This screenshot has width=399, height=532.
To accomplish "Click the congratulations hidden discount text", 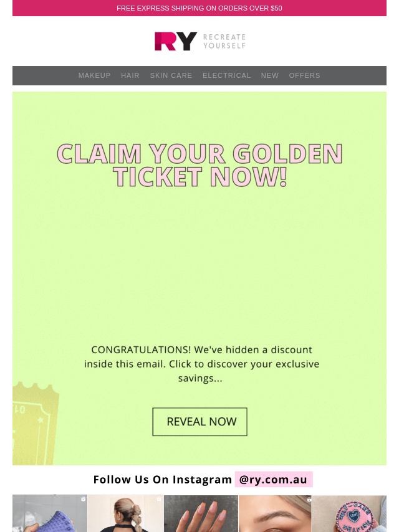I will point(201,364).
